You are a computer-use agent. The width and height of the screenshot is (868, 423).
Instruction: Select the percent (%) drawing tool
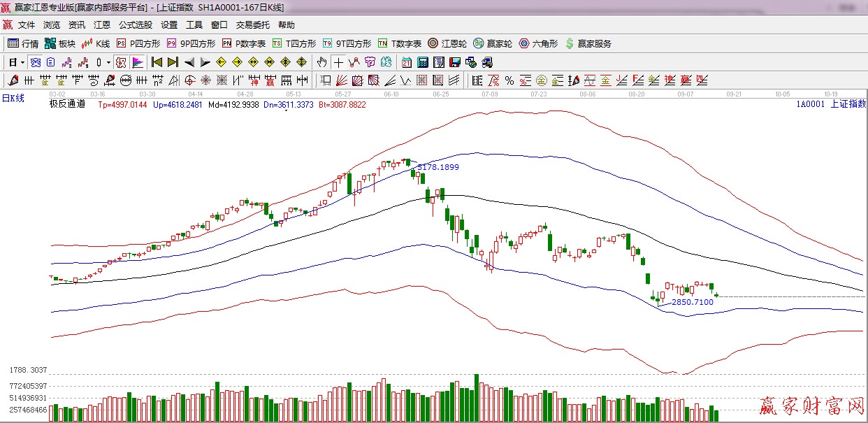509,80
